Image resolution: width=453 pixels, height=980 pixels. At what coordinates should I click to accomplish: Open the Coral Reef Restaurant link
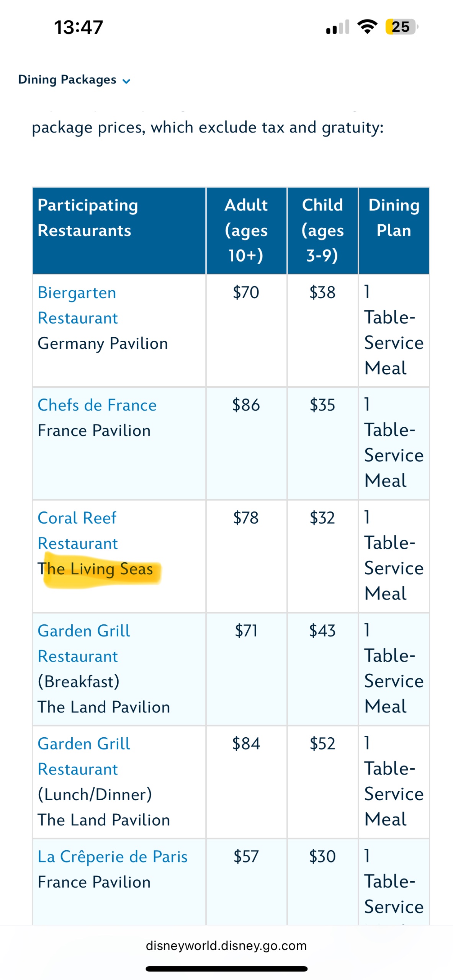(x=77, y=530)
